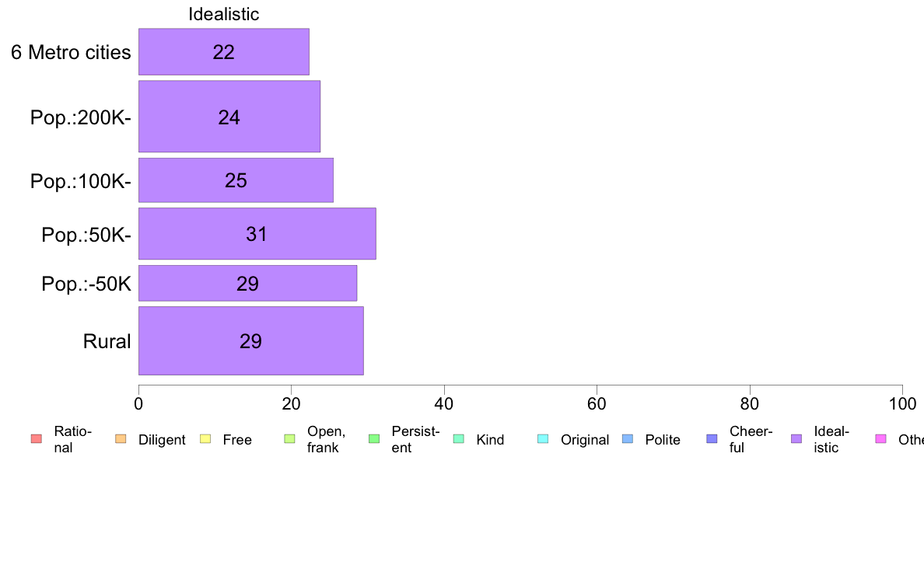
Task: Click the 6 Metro cities bar
Action: 224,52
